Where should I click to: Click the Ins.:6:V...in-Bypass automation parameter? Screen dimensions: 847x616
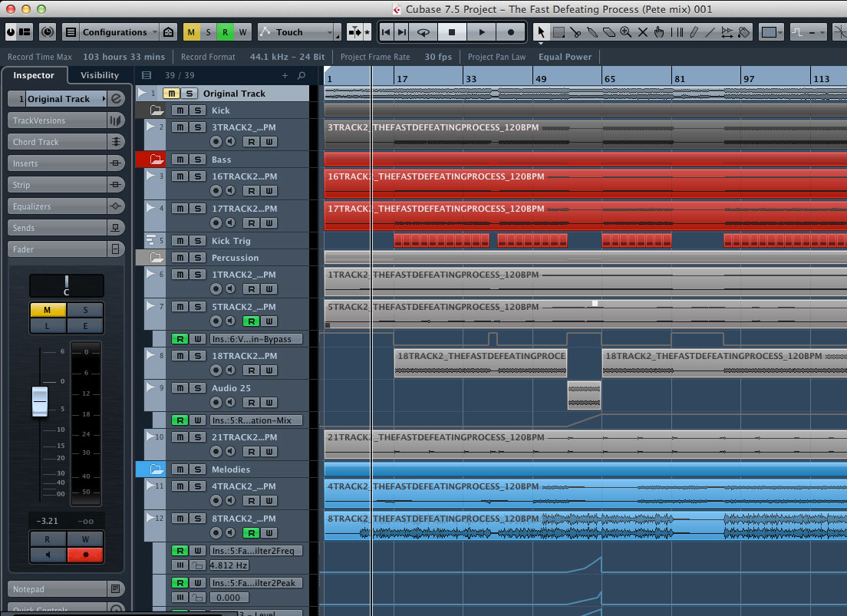[x=256, y=339]
